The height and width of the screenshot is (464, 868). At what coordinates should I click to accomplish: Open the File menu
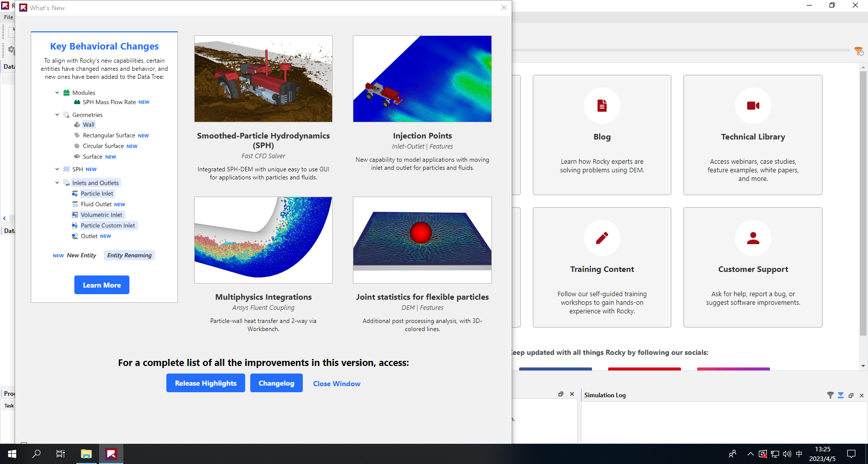[x=9, y=17]
